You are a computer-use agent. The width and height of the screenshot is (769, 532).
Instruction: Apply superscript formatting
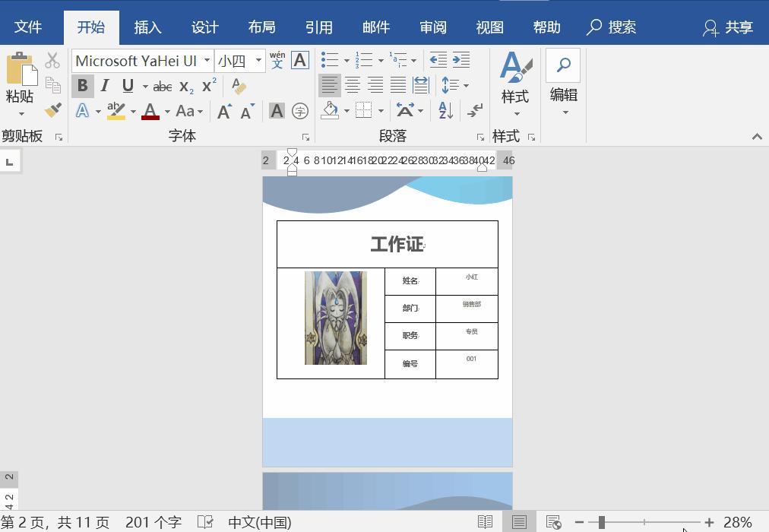click(x=207, y=86)
